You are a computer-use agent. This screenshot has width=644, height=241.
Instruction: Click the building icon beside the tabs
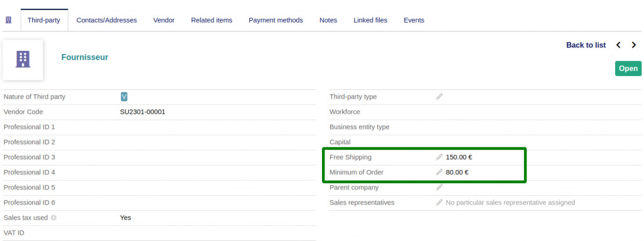pos(8,20)
